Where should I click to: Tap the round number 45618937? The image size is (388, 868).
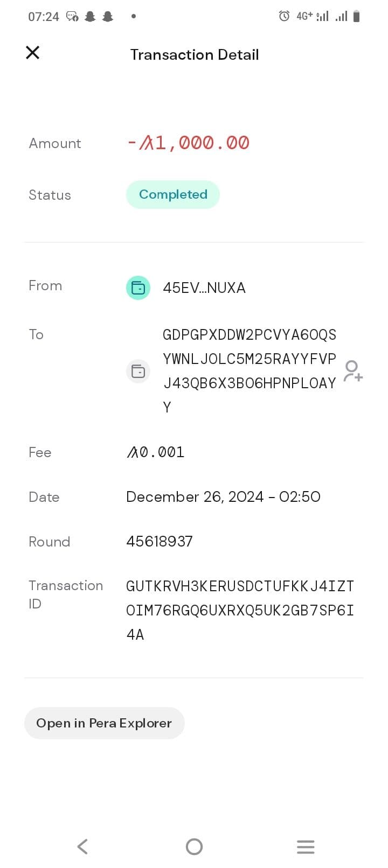(160, 541)
